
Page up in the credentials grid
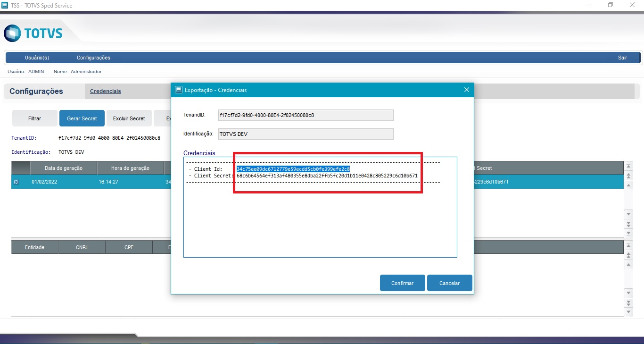[x=628, y=176]
